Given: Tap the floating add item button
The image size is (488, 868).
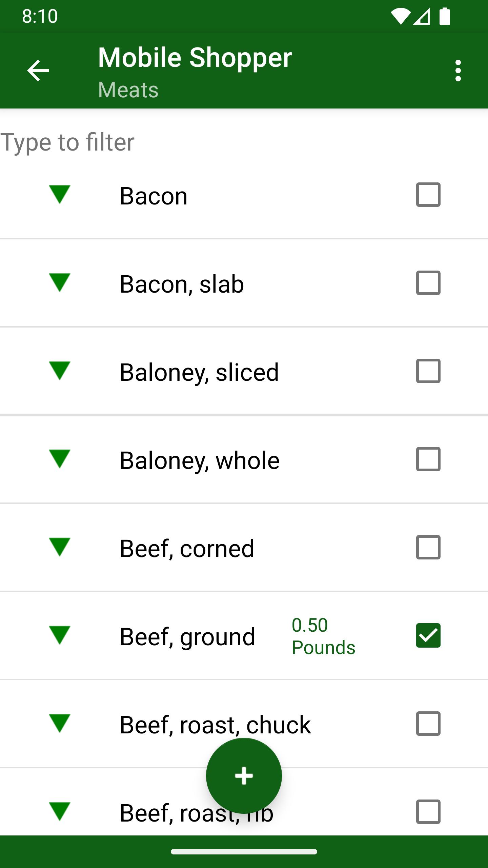Looking at the screenshot, I should coord(244,776).
